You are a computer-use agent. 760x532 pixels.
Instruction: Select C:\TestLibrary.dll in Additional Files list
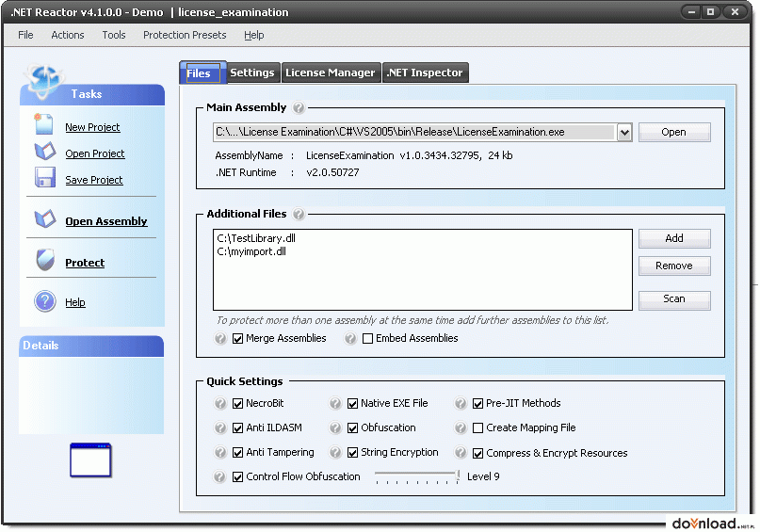pos(256,238)
